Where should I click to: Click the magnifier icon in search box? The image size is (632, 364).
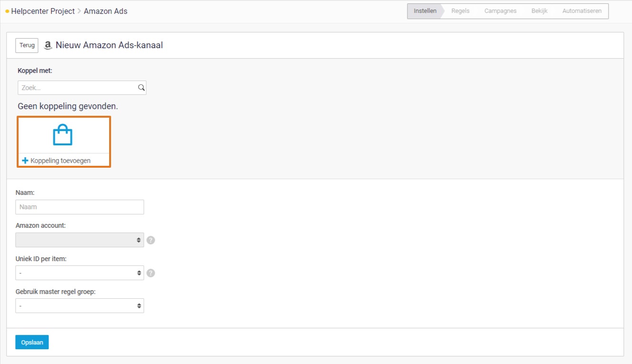click(x=141, y=88)
